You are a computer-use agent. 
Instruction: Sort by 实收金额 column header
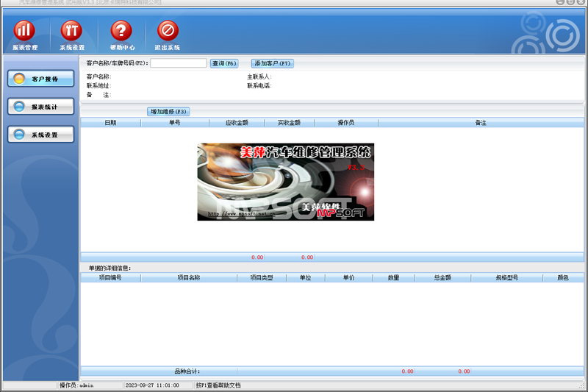pyautogui.click(x=289, y=123)
